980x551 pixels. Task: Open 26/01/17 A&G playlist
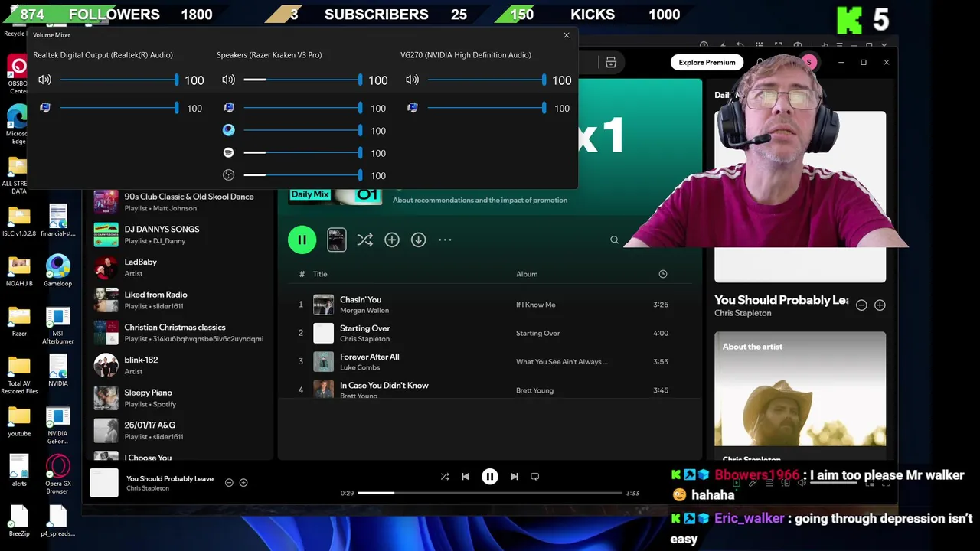click(x=179, y=431)
